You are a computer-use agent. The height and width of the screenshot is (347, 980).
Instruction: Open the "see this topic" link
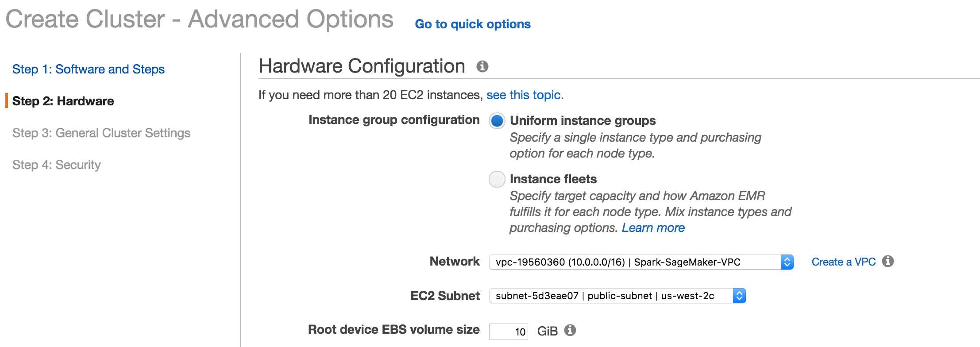523,95
